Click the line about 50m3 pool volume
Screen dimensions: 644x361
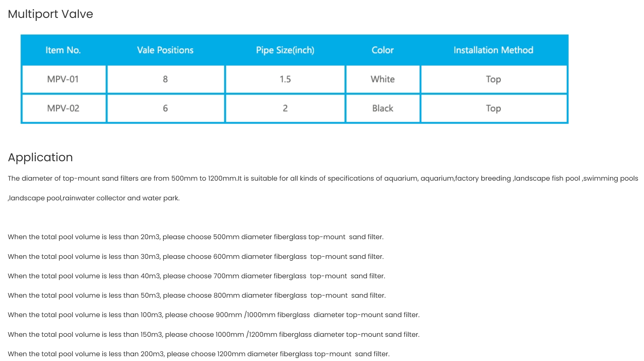coord(197,296)
